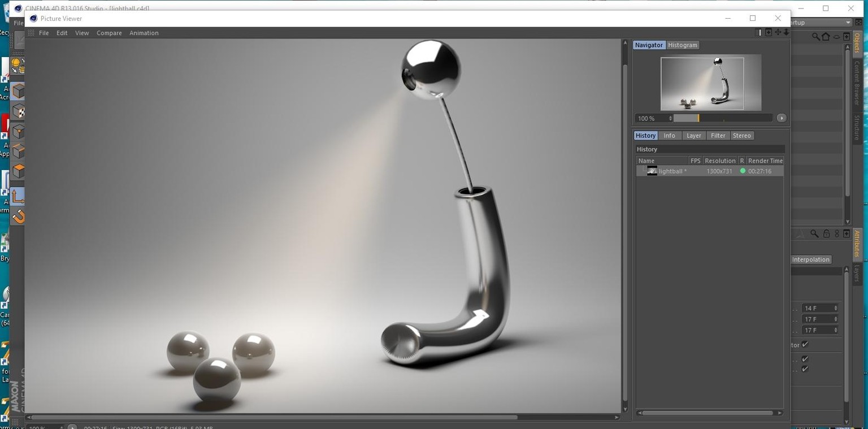This screenshot has height=429, width=868.
Task: Click the four-arrow move icon in Picture Viewer
Action: 778,33
